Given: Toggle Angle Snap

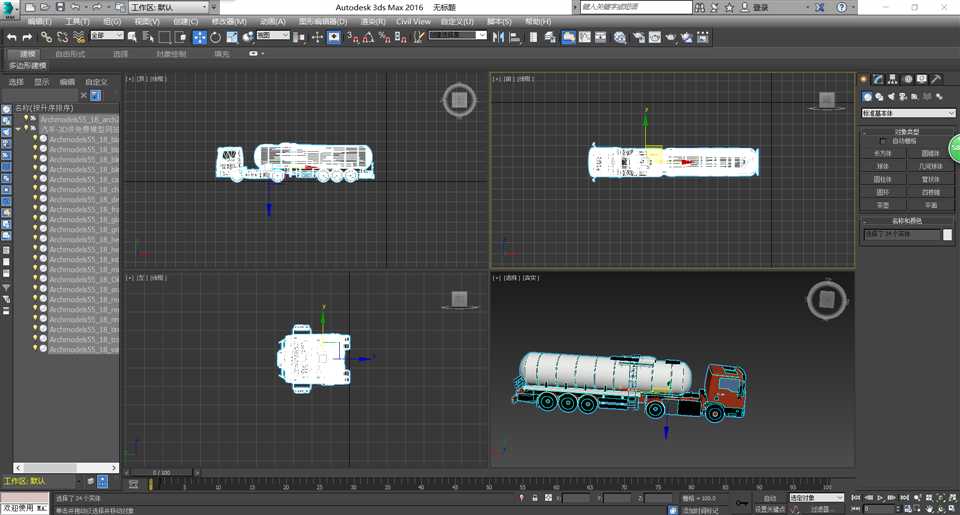Looking at the screenshot, I should 368,37.
